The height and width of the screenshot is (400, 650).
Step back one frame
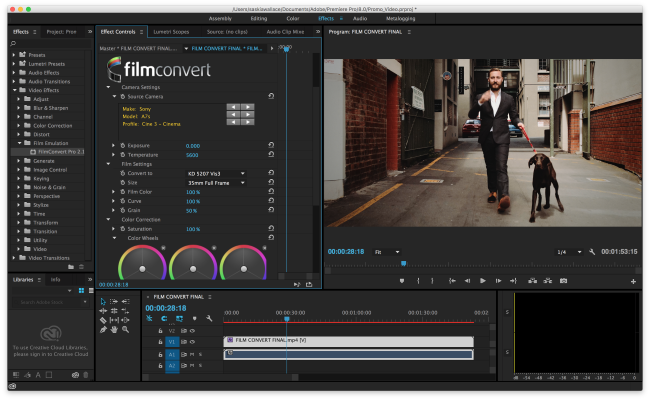467,281
